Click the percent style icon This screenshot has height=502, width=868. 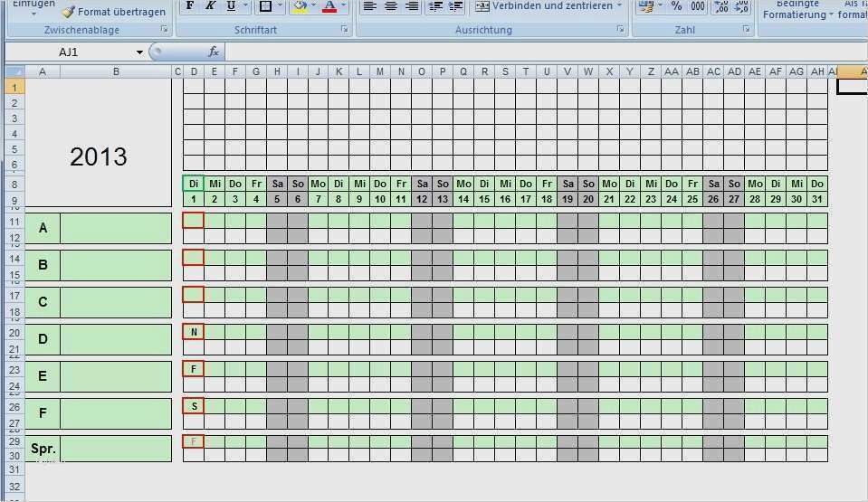[x=676, y=6]
